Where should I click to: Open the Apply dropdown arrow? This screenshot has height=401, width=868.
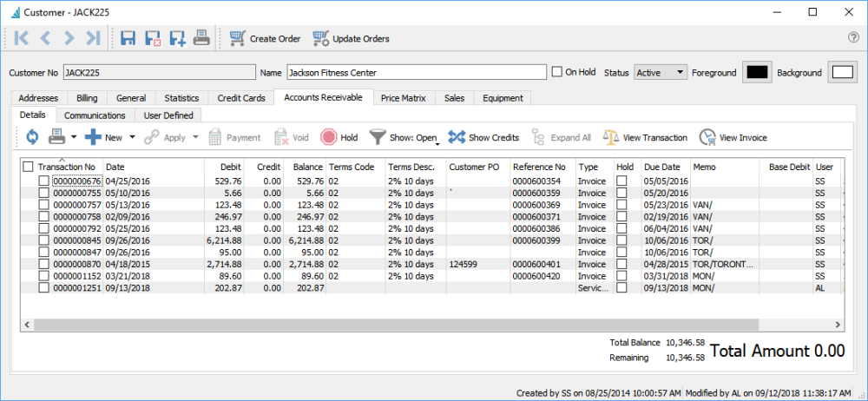(195, 137)
